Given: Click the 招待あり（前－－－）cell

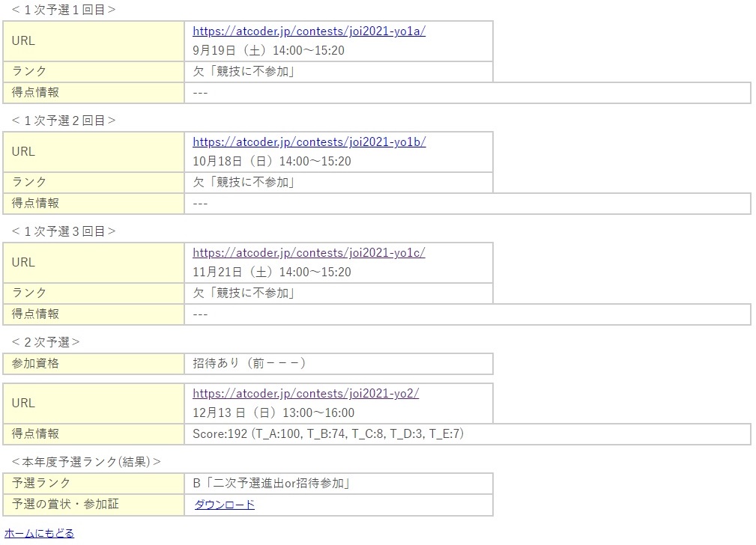Looking at the screenshot, I should pyautogui.click(x=249, y=364).
